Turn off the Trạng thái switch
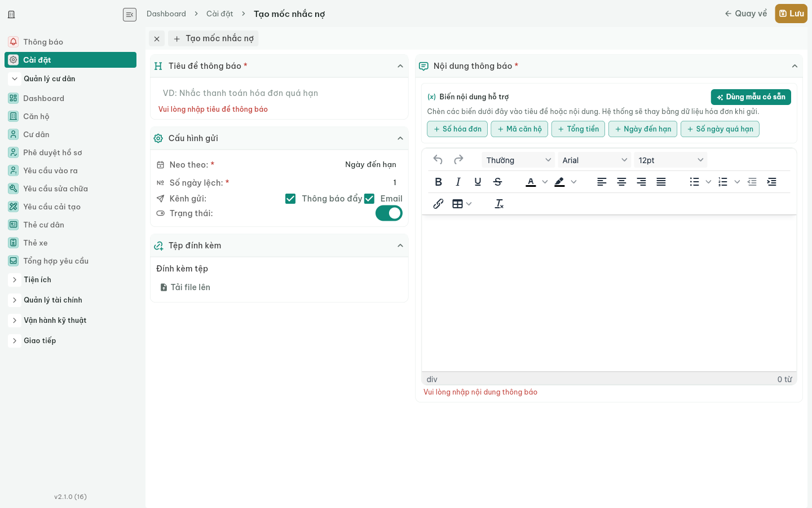The height and width of the screenshot is (508, 812). pyautogui.click(x=389, y=213)
